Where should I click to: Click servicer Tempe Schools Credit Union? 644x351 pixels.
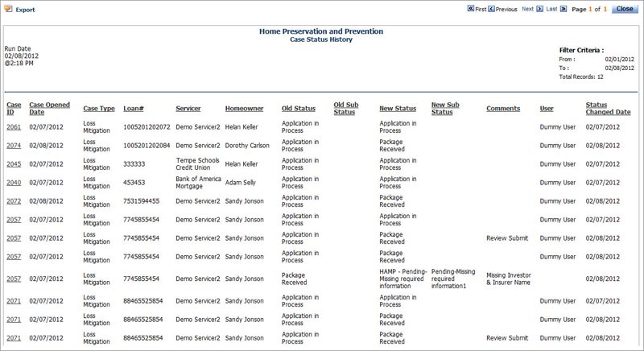tap(197, 163)
